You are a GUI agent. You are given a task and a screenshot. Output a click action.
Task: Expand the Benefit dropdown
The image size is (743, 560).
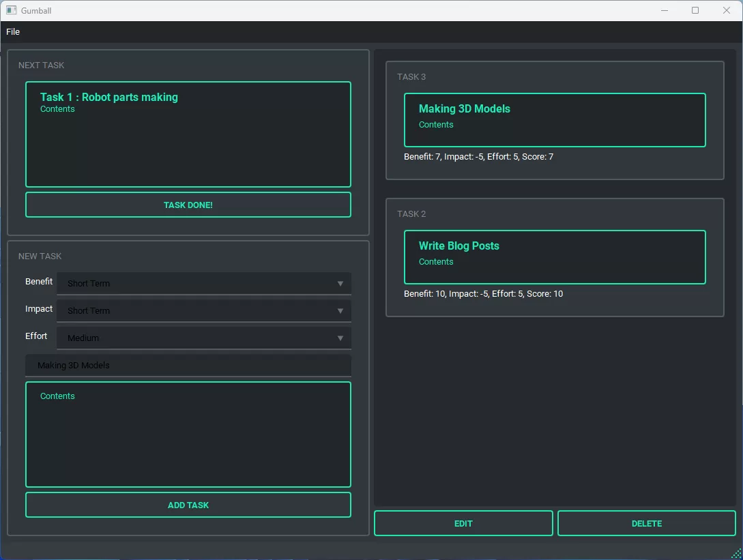click(203, 283)
